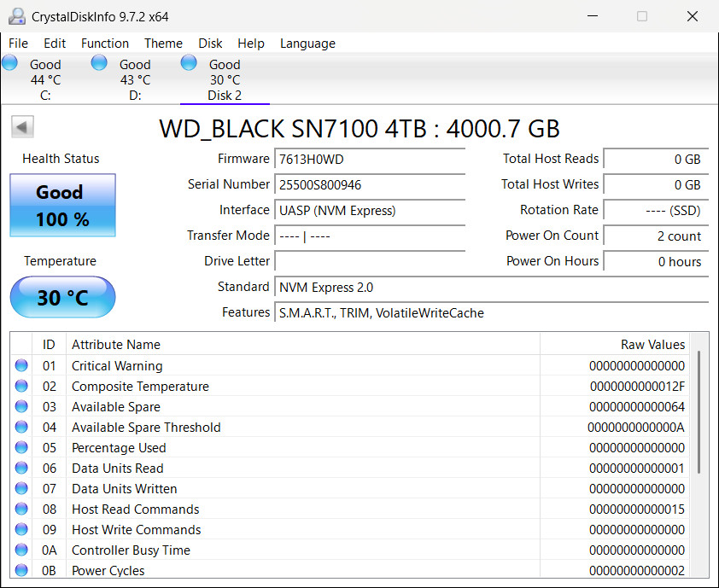The image size is (719, 588).
Task: Select the Percentage Used attribute name
Action: (x=119, y=448)
